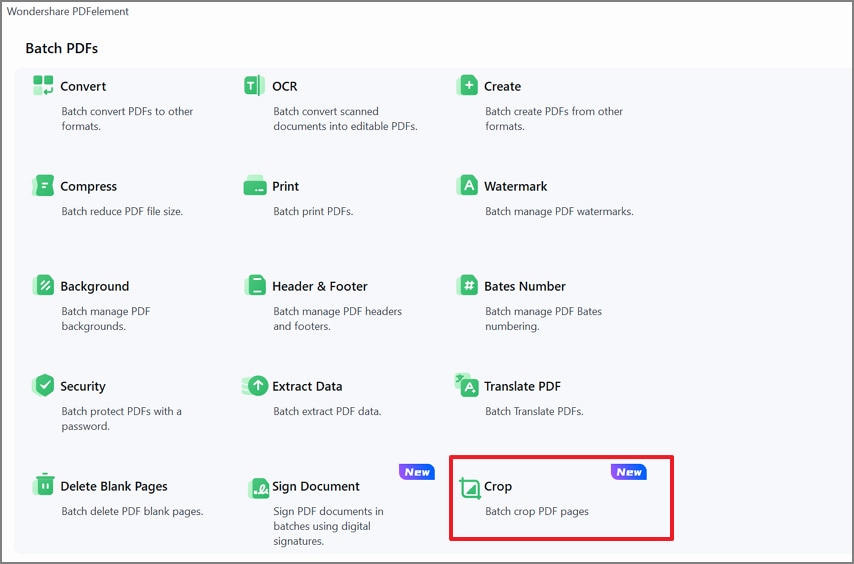Click the 'Batch PDFs' heading
The image size is (854, 564).
pyautogui.click(x=62, y=48)
